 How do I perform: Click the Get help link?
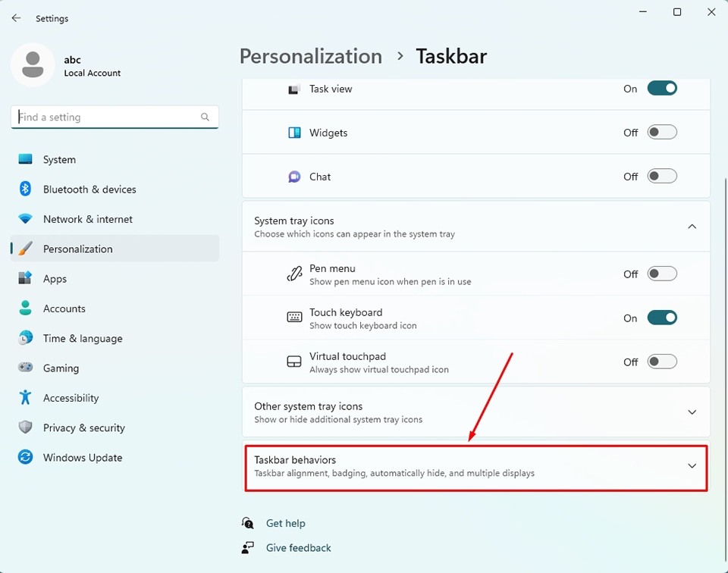286,524
